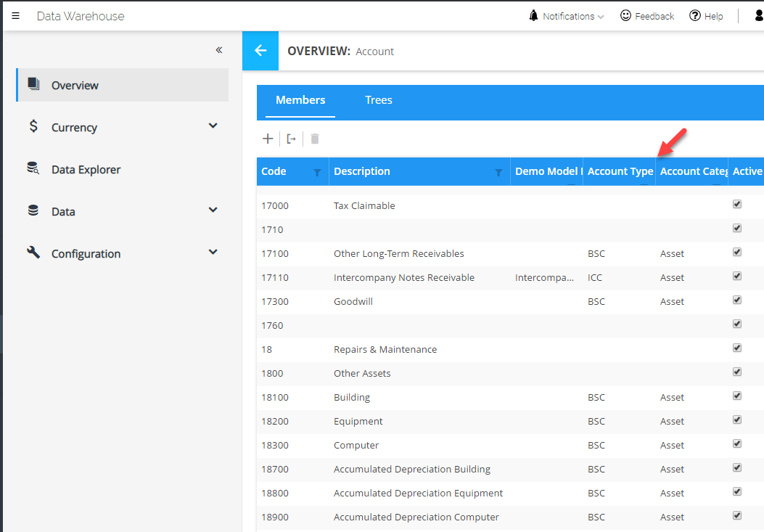Select the Intercompany Notes Receivable row
Screen dimensions: 764x532
(403, 277)
